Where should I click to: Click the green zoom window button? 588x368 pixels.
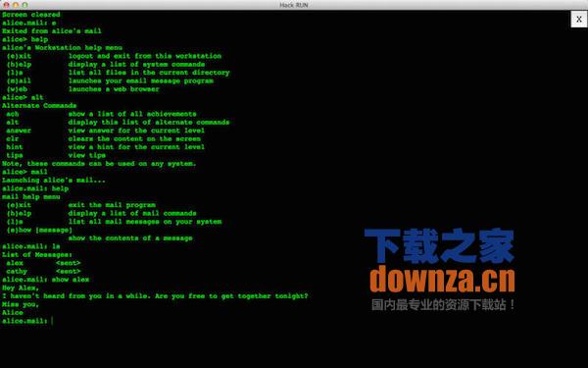[24, 5]
